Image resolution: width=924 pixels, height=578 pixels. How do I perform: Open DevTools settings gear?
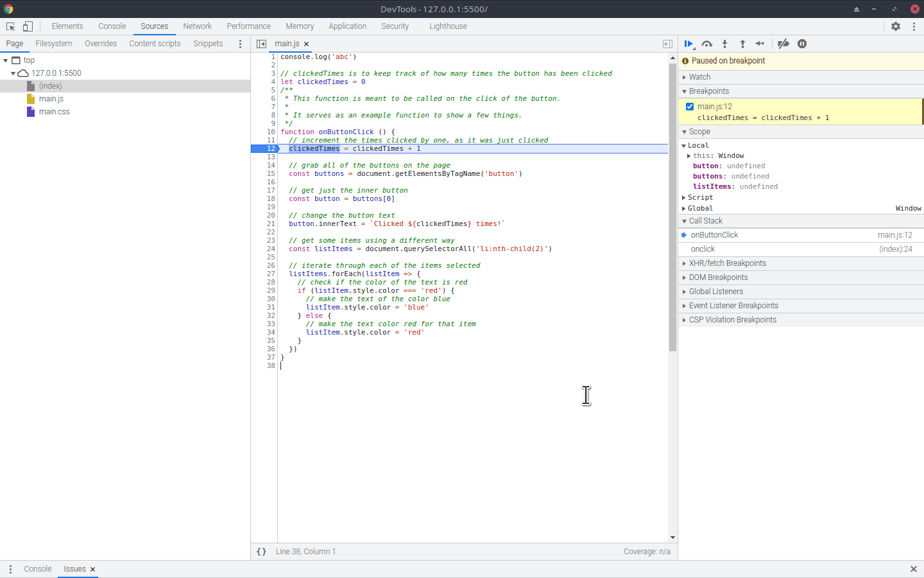[x=896, y=26]
